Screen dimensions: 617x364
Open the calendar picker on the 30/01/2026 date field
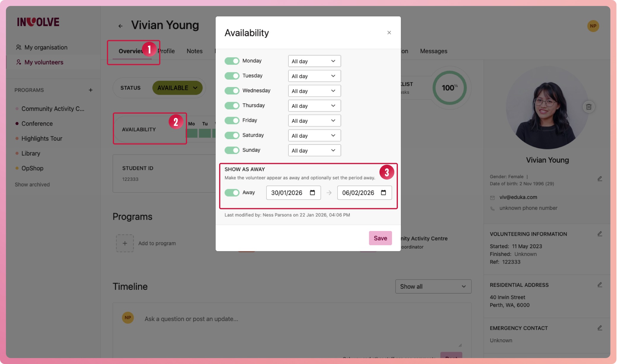click(x=312, y=193)
